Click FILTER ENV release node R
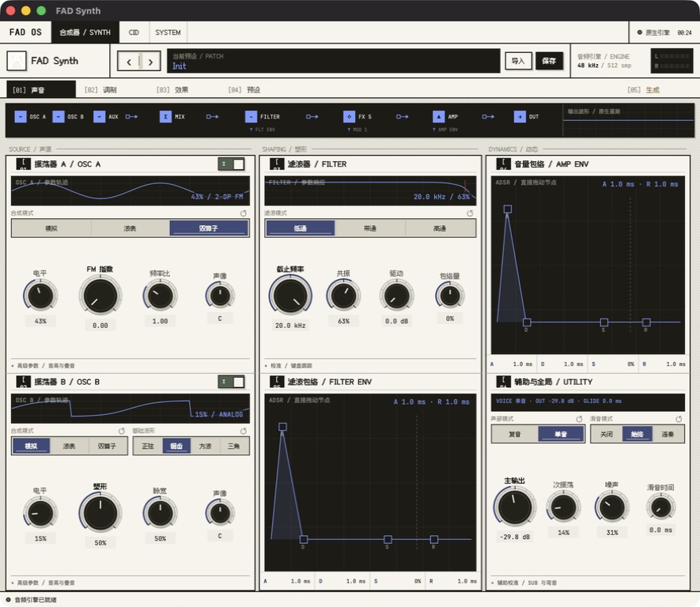 [x=434, y=539]
